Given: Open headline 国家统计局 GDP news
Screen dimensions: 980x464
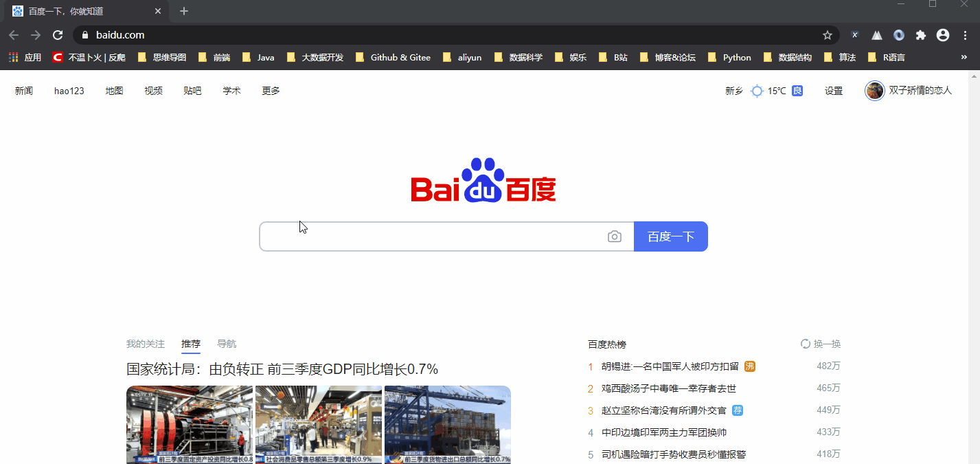Looking at the screenshot, I should coord(282,369).
